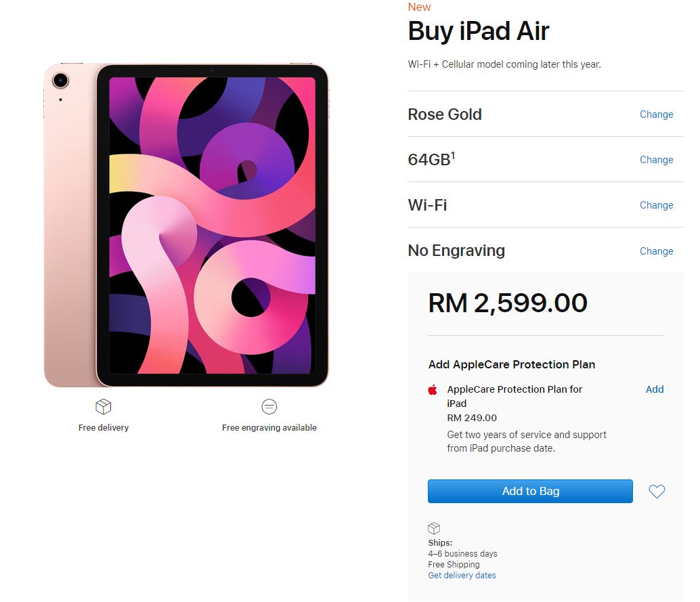Click the Buy iPad Air heading

478,31
